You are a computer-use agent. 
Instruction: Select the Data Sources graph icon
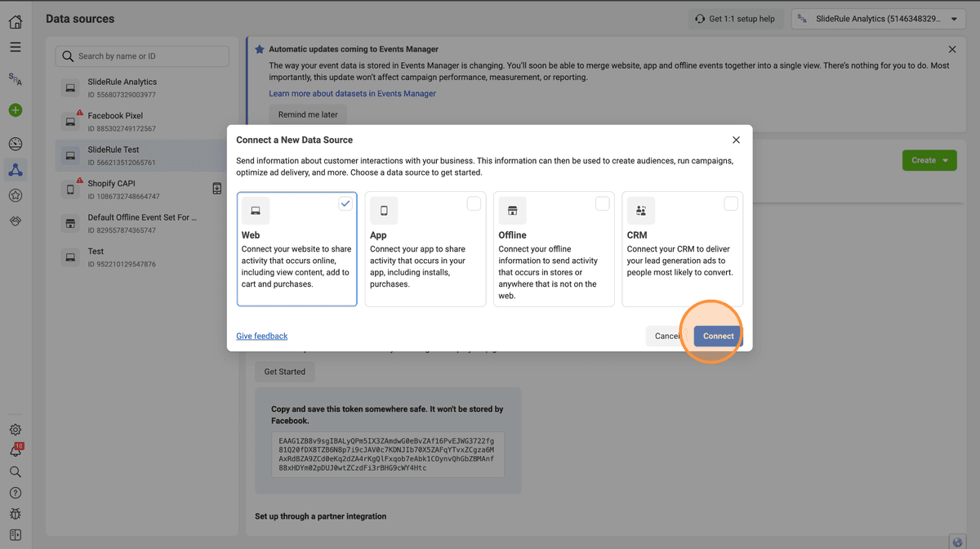click(x=15, y=170)
